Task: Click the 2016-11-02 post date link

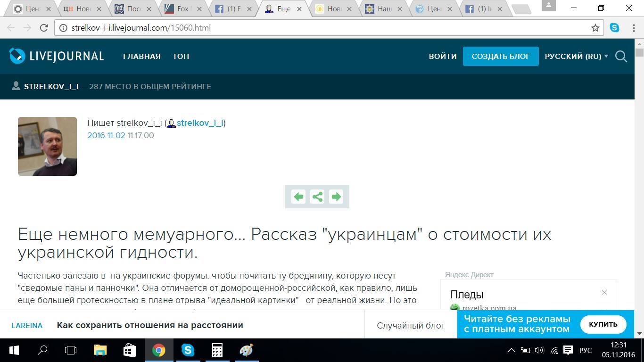Action: [x=106, y=135]
